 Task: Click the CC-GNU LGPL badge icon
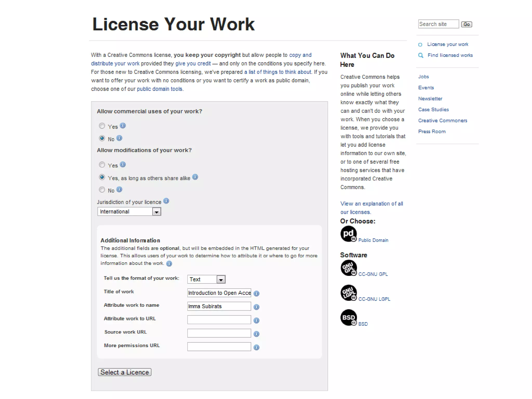[348, 292]
